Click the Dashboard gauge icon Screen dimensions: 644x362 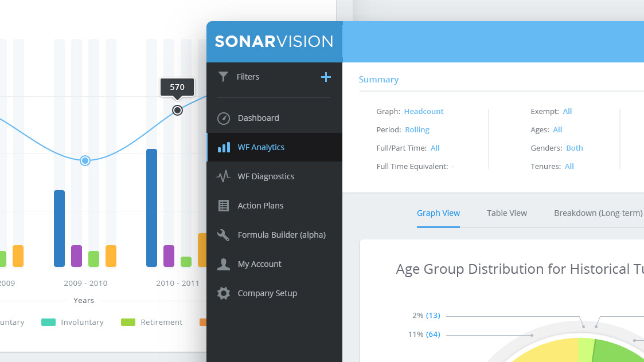click(224, 118)
